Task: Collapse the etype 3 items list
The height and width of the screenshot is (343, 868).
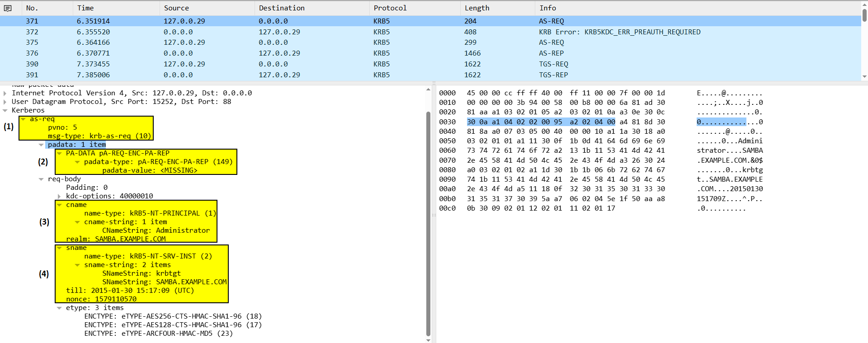Action: [59, 308]
